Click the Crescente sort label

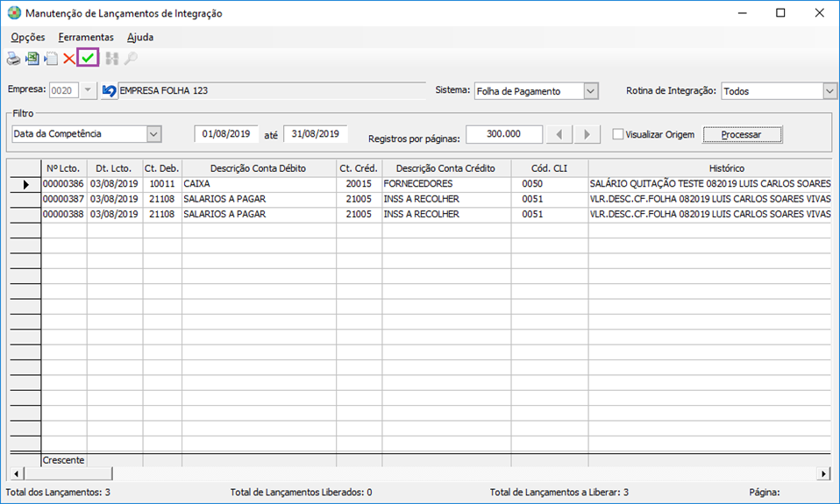[x=64, y=460]
